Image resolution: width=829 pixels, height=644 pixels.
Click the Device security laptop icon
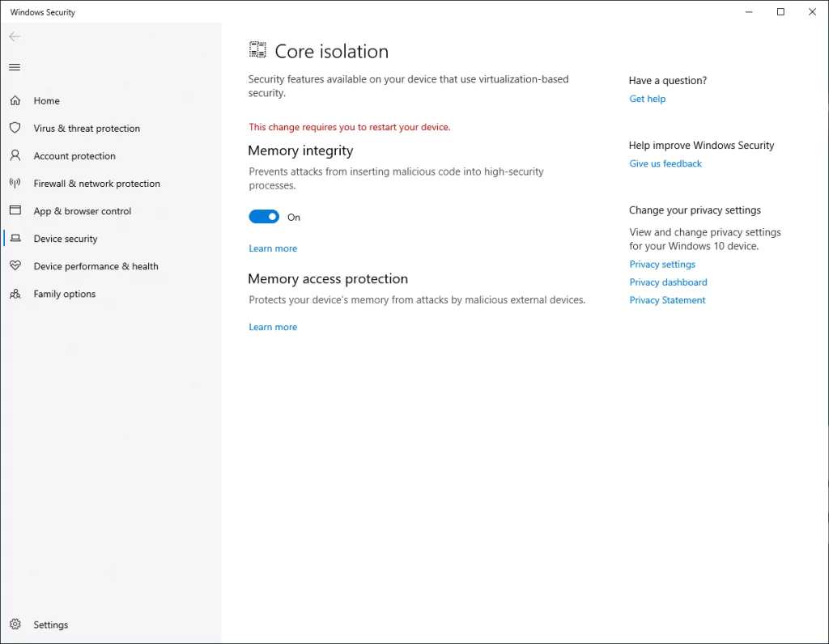16,239
